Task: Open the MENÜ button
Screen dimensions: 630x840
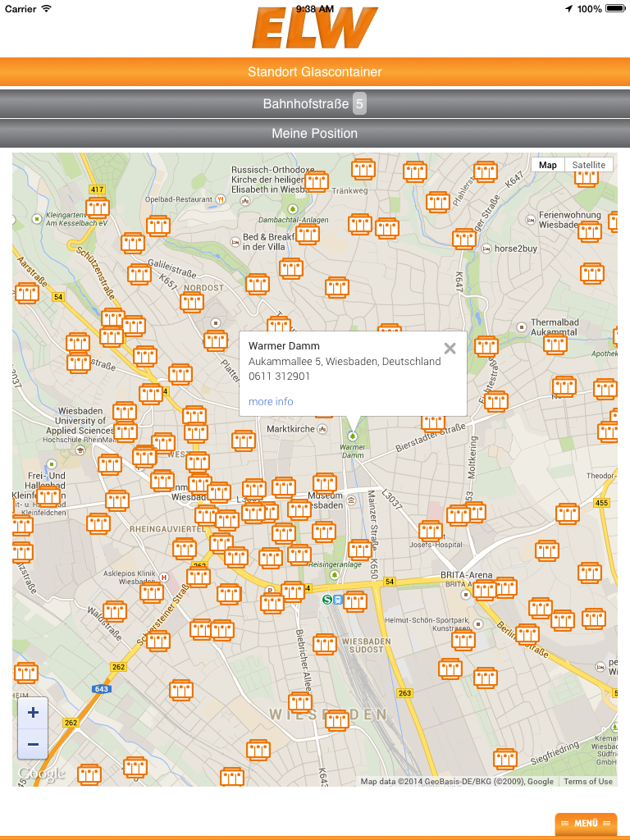Action: coord(586,824)
